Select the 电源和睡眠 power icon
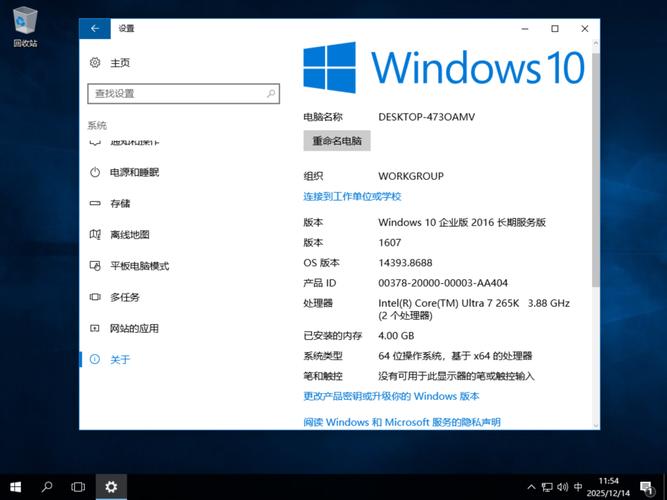Viewport: 667px width, 500px height. (x=95, y=172)
